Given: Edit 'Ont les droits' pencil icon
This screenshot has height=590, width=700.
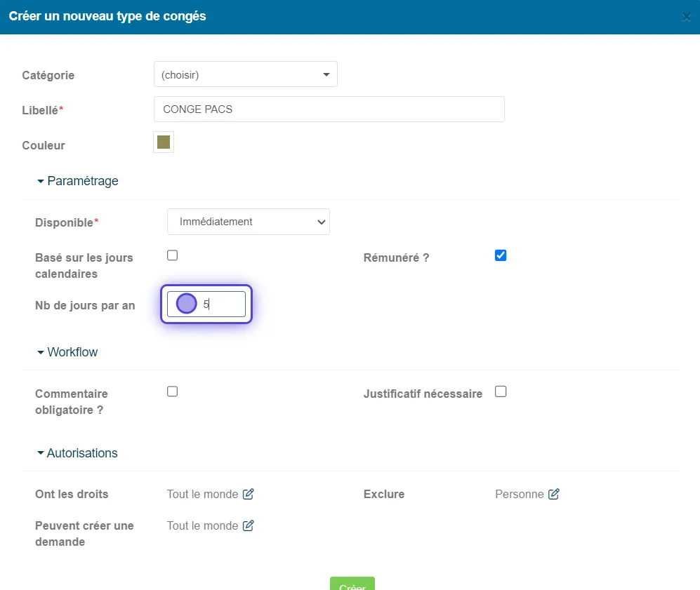Looking at the screenshot, I should [249, 494].
